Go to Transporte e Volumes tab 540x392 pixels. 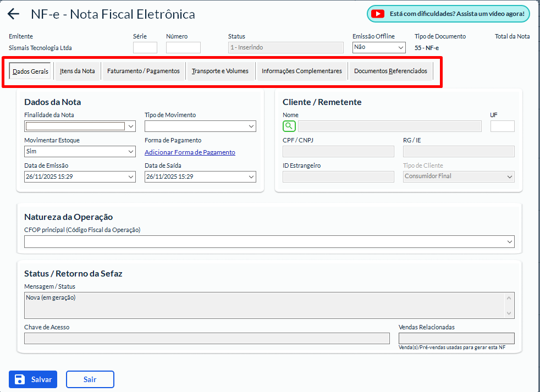(x=220, y=71)
